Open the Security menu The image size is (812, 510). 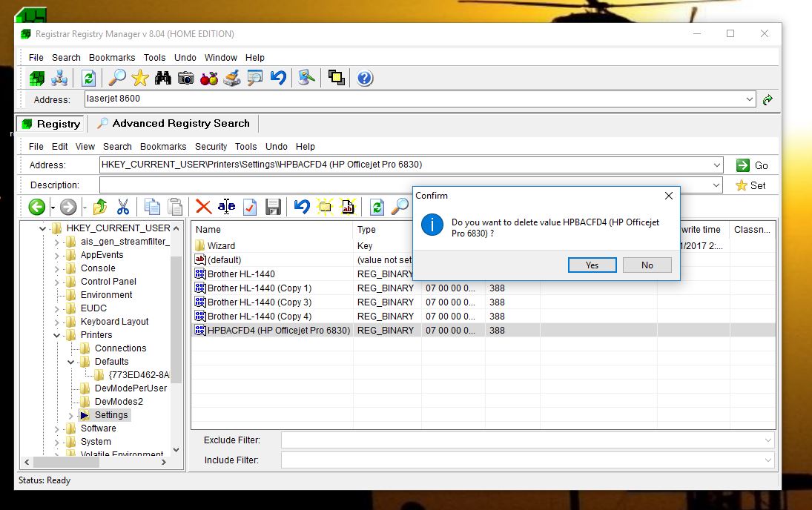(x=211, y=147)
